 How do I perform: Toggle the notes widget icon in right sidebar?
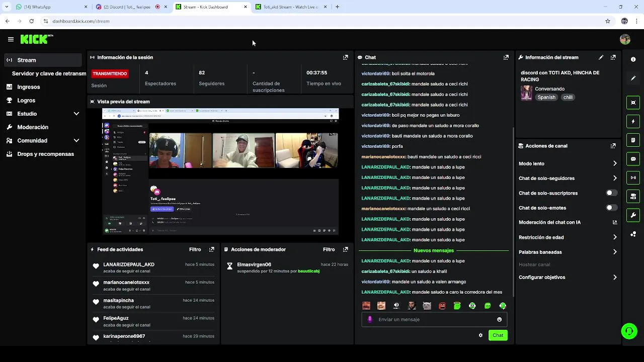tap(633, 140)
